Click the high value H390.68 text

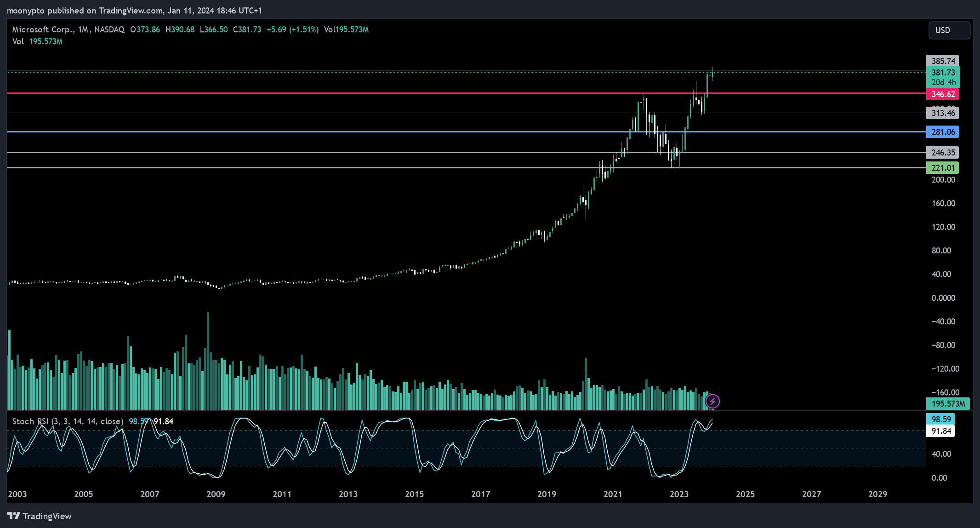click(180, 29)
